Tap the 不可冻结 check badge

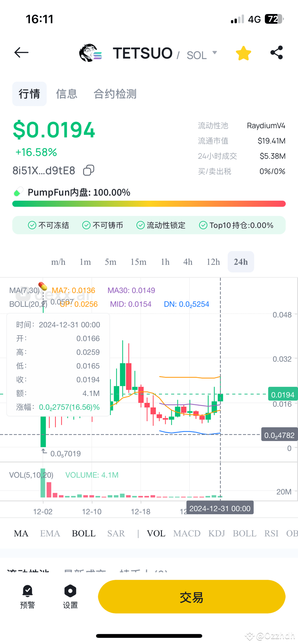(48, 225)
